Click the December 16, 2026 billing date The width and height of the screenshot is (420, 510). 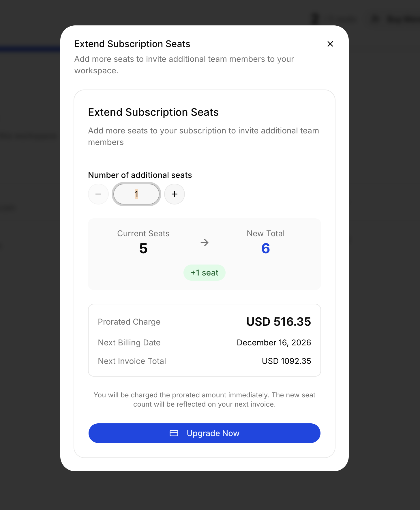click(274, 343)
